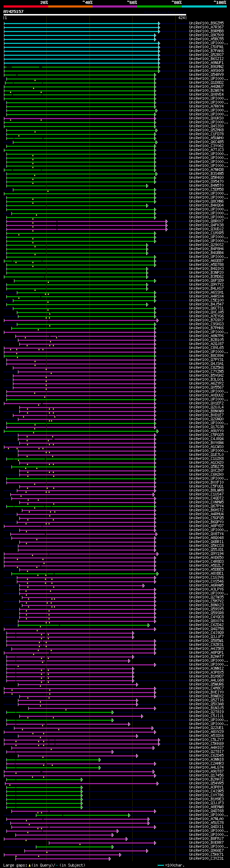Click the cyan alignment bar for UniRef100_B9GZM5

(x=82, y=23)
